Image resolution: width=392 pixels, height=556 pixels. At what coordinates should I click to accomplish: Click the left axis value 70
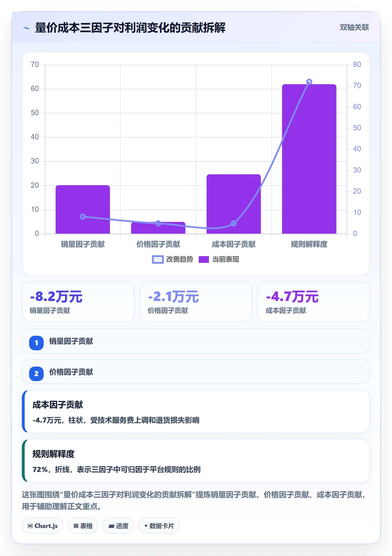(35, 64)
